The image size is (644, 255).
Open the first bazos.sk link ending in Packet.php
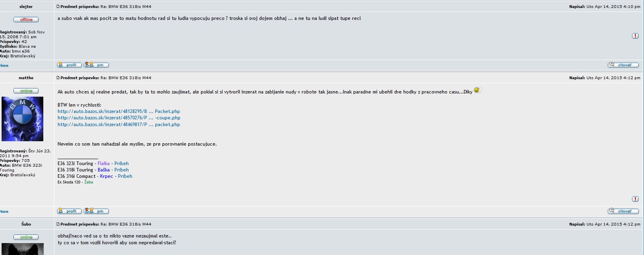118,111
